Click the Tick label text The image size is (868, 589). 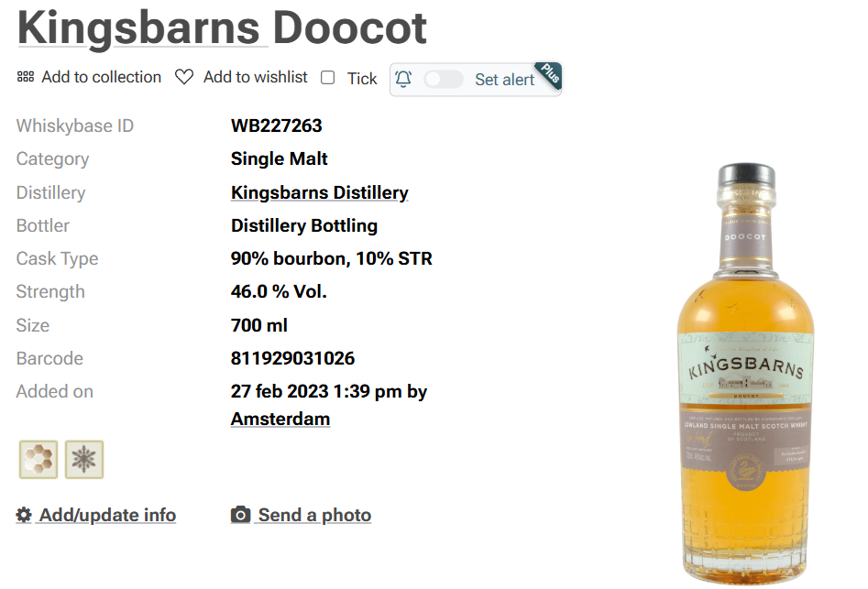(x=362, y=79)
